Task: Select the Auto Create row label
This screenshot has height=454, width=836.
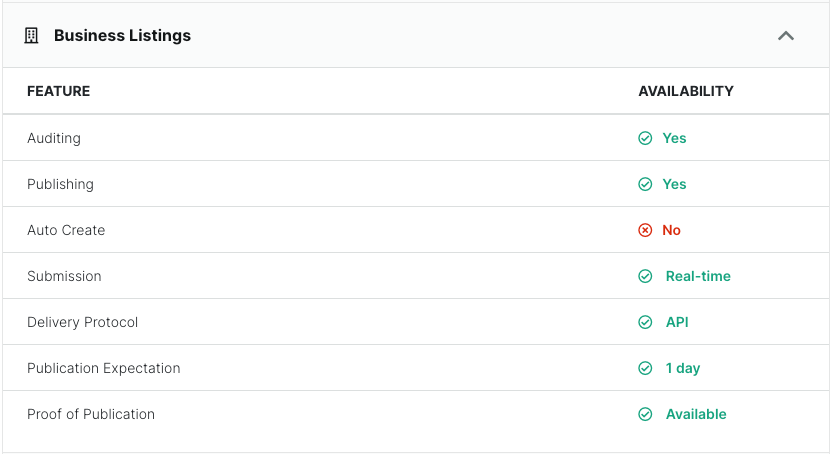Action: click(x=66, y=230)
